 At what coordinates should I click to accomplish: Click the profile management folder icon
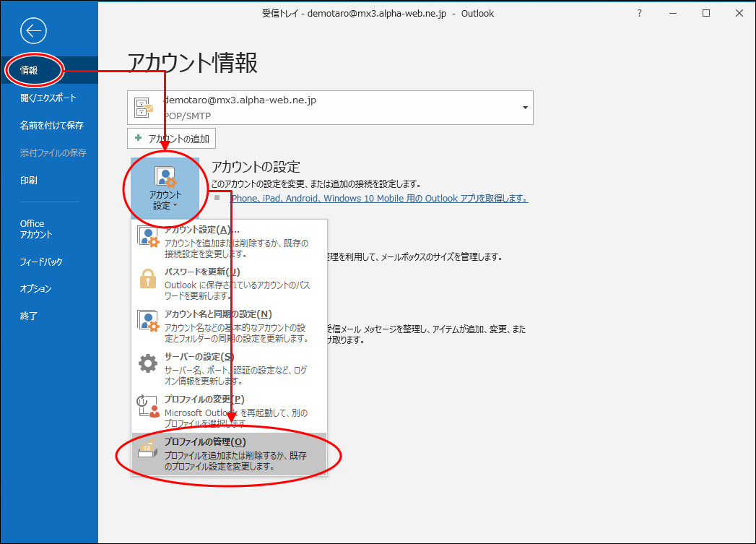[147, 449]
